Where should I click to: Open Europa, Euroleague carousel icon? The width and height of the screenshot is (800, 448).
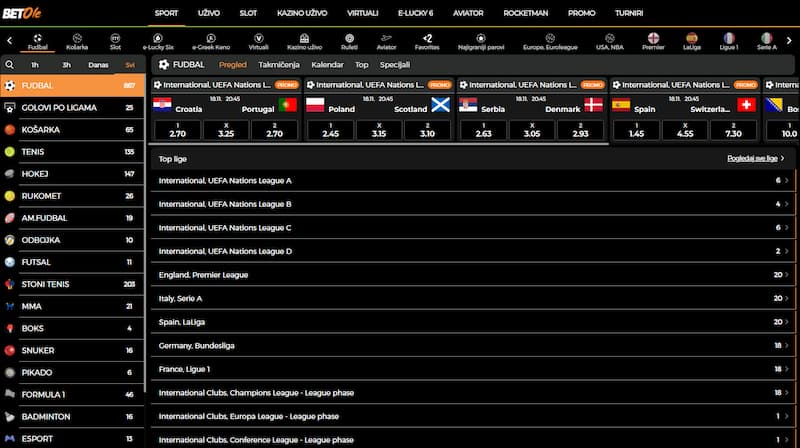point(550,38)
